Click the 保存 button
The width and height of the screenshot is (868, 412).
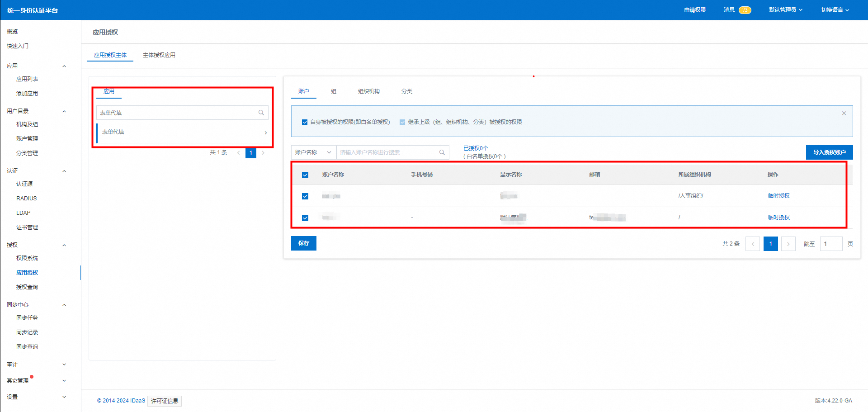click(x=303, y=243)
